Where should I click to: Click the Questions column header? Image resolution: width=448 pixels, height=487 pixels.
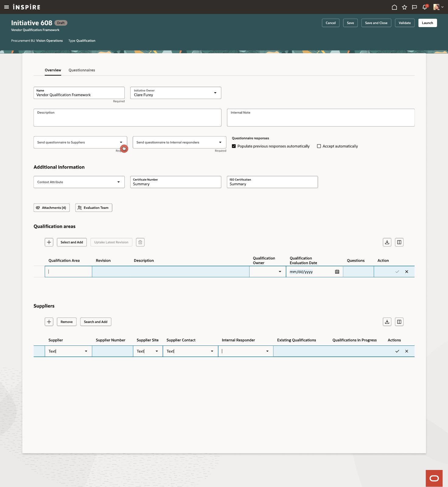(x=356, y=261)
